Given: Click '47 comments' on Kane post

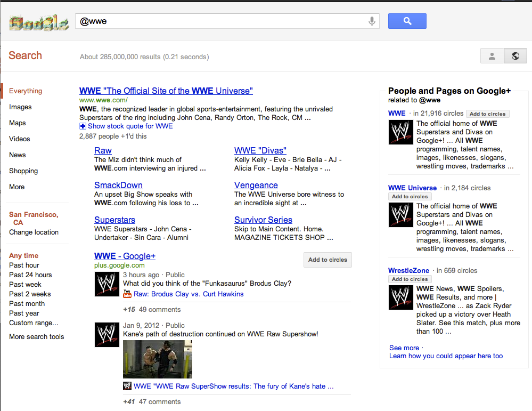Looking at the screenshot, I should coord(159,401).
